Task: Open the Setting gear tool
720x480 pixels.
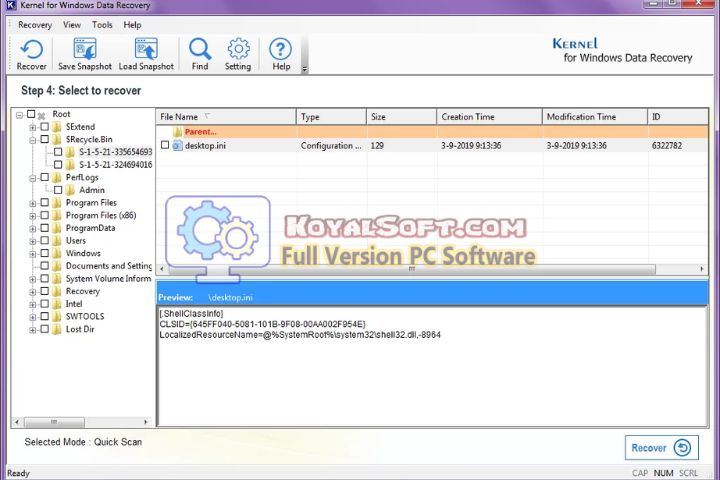Action: (x=238, y=49)
